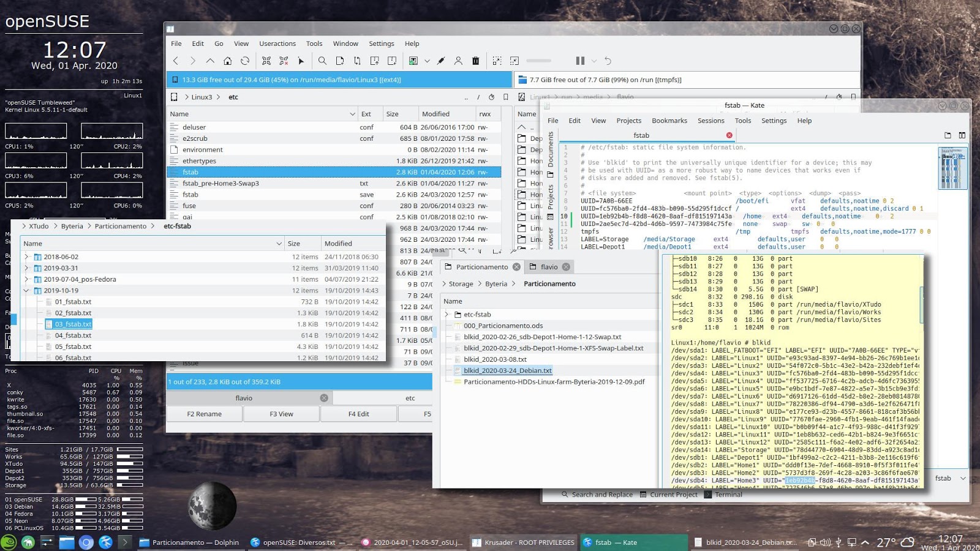Open home folder in Krusader toolbar
The width and height of the screenshot is (980, 551).
tap(227, 61)
